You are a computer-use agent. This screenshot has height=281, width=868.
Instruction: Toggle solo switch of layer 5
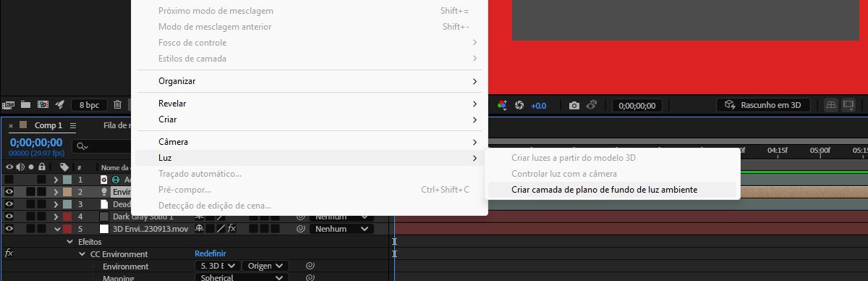(31, 229)
